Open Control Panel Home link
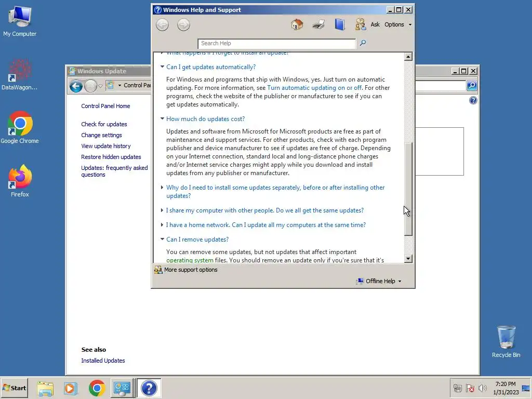The height and width of the screenshot is (399, 532). coord(105,106)
